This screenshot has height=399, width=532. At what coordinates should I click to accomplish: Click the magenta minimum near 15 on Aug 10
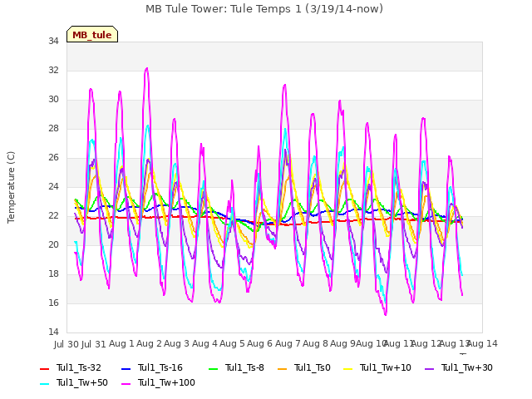click(x=386, y=314)
